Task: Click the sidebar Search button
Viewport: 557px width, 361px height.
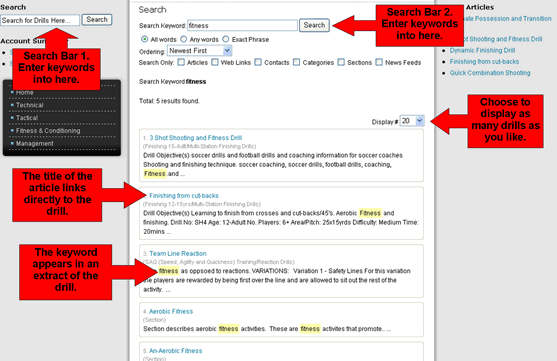Action: pyautogui.click(x=97, y=20)
